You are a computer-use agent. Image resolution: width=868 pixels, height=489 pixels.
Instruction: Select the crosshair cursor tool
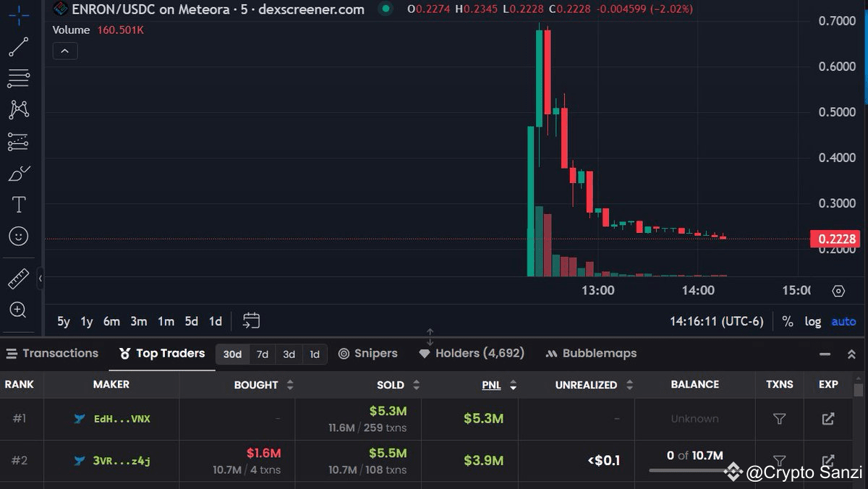(x=18, y=16)
